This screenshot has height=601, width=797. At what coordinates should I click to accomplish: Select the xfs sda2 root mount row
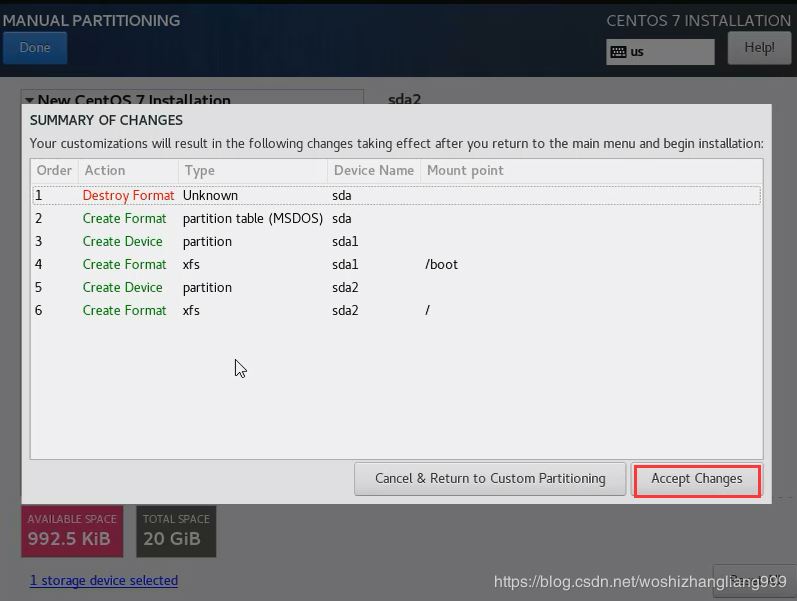pyautogui.click(x=395, y=311)
